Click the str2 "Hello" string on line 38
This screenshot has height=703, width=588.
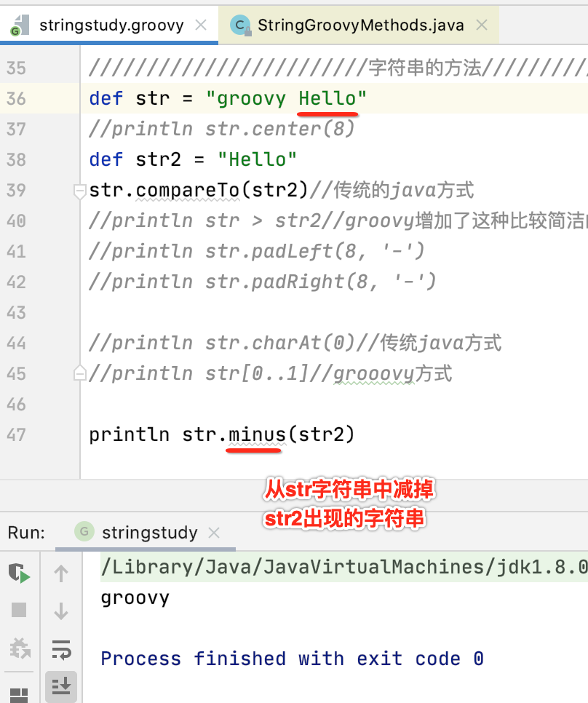(257, 159)
